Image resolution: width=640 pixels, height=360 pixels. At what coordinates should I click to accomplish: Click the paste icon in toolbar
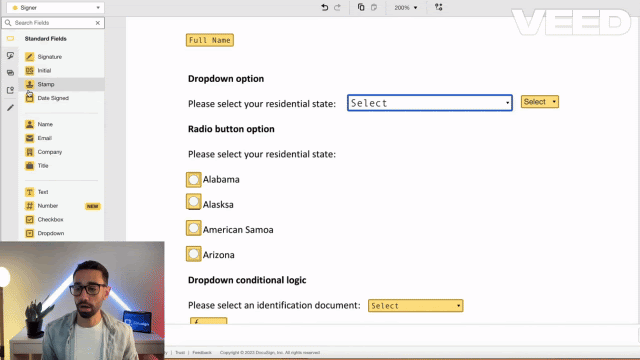374,7
